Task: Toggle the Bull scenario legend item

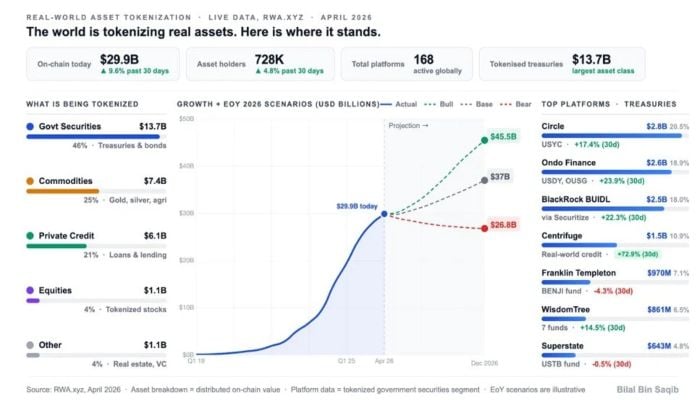Action: pyautogui.click(x=438, y=104)
